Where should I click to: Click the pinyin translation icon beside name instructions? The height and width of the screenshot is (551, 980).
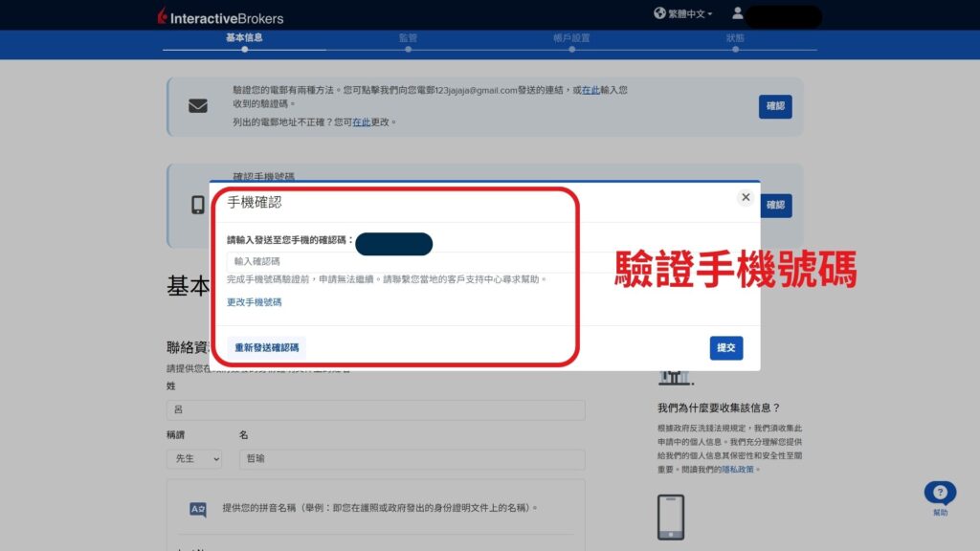pos(198,508)
